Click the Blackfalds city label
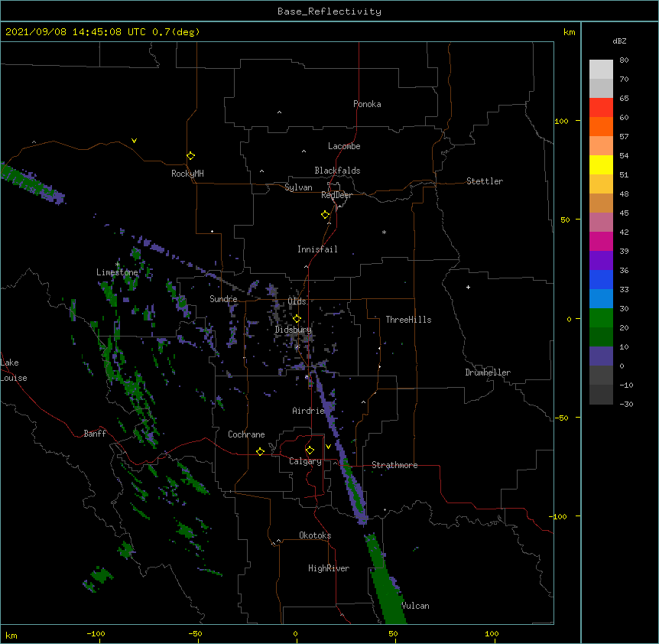The width and height of the screenshot is (659, 644). pyautogui.click(x=337, y=171)
